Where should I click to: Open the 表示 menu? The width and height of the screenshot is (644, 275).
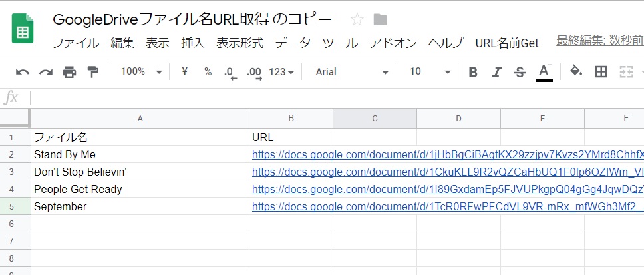pyautogui.click(x=158, y=43)
